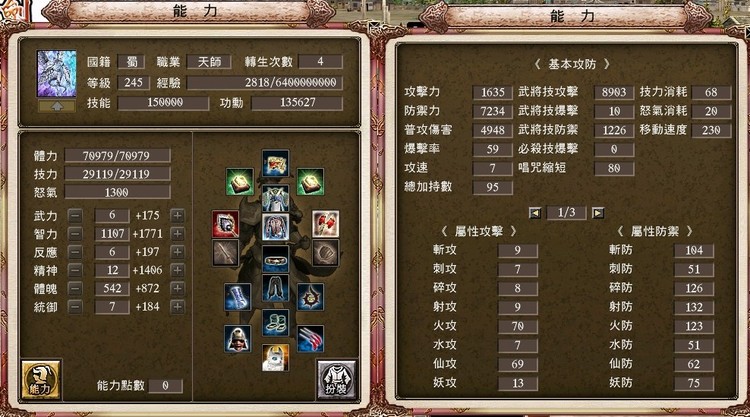Decrease 統御 with the minus button
Image resolution: width=750 pixels, height=417 pixels.
point(75,307)
